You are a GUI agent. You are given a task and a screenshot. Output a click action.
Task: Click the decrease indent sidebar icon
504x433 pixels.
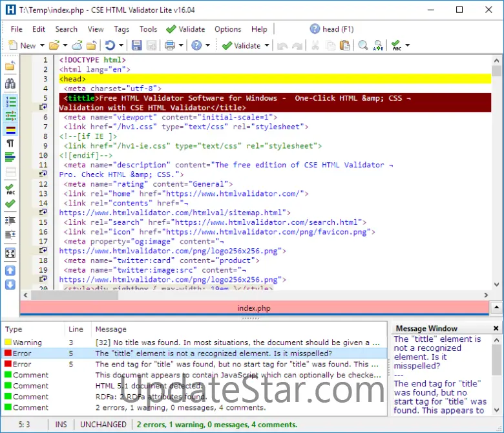10,235
